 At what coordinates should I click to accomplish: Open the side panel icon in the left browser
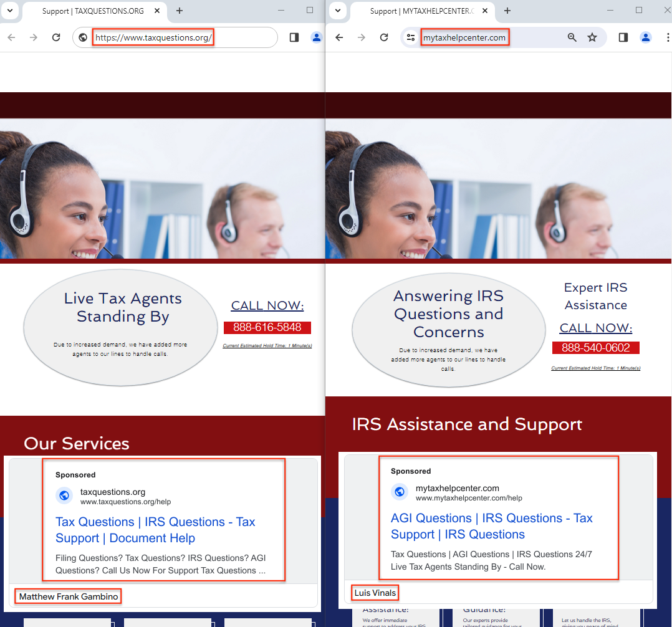(x=294, y=37)
